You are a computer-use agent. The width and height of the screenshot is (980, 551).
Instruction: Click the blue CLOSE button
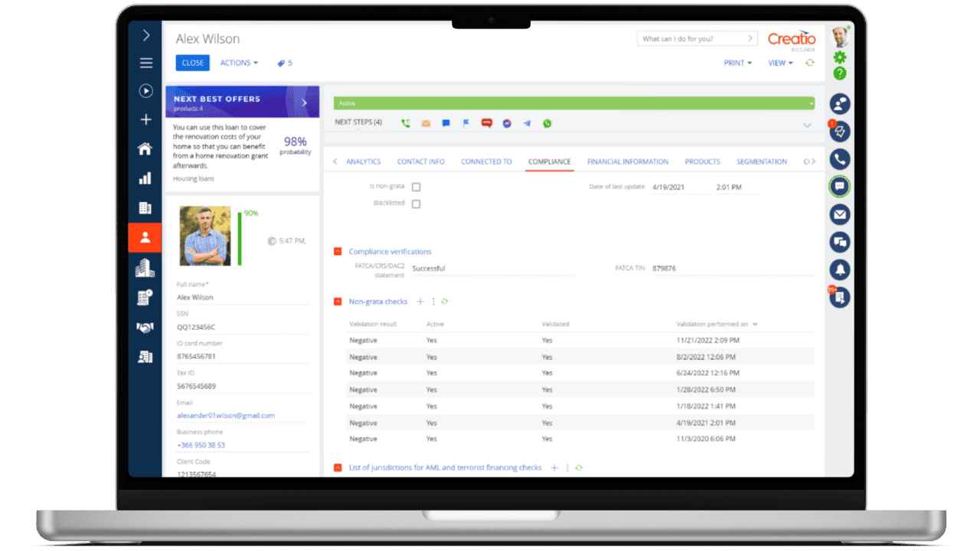[x=192, y=63]
